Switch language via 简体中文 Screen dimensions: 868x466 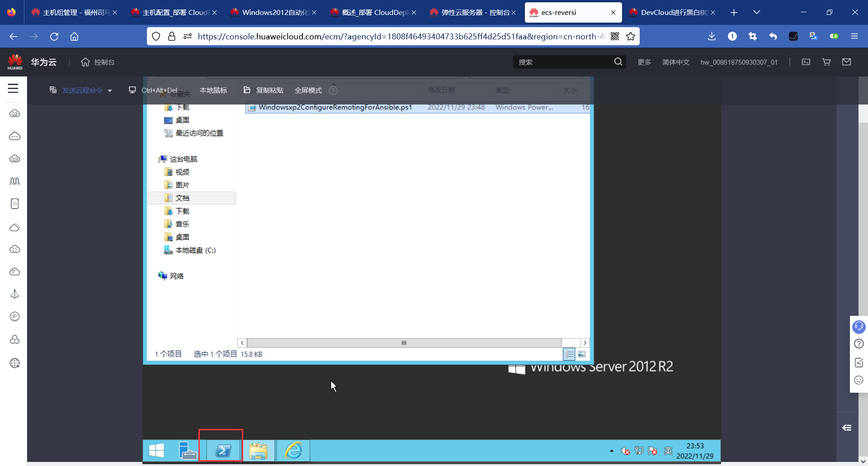coord(676,62)
